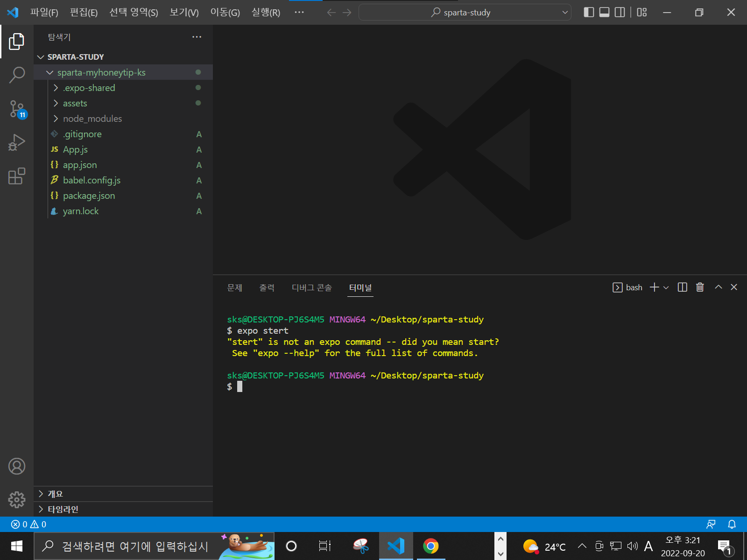Open the package.json file

point(123,196)
